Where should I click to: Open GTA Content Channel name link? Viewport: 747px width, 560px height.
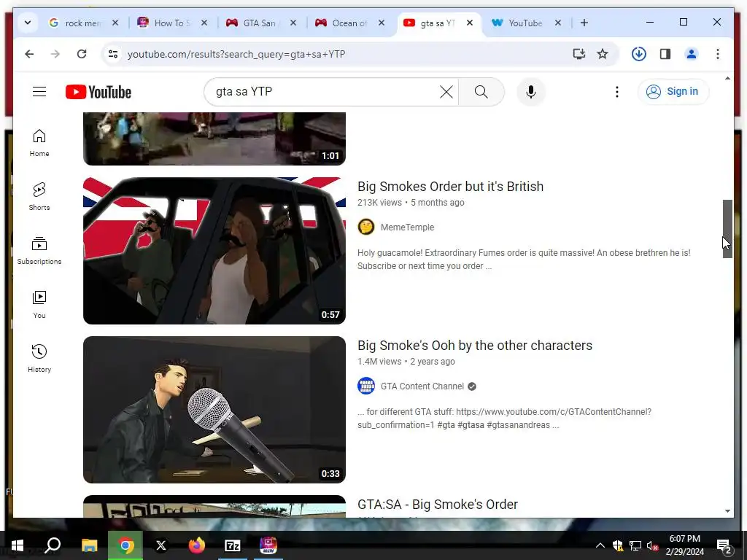pyautogui.click(x=422, y=386)
